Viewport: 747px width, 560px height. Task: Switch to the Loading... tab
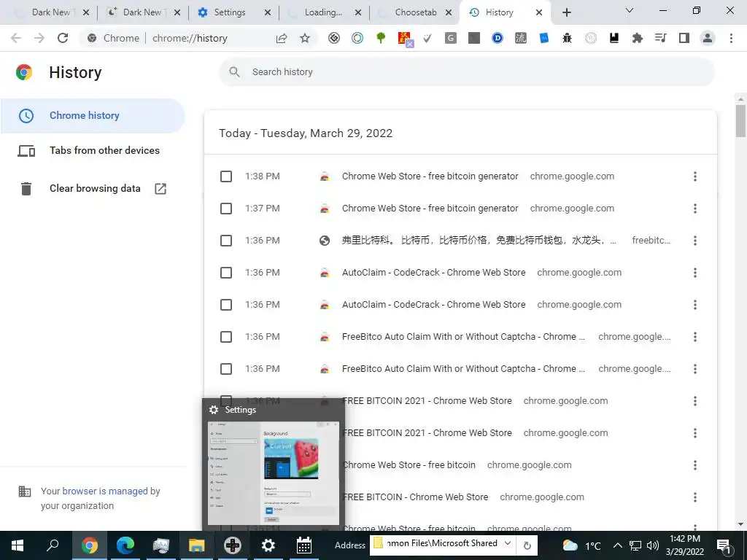323,12
